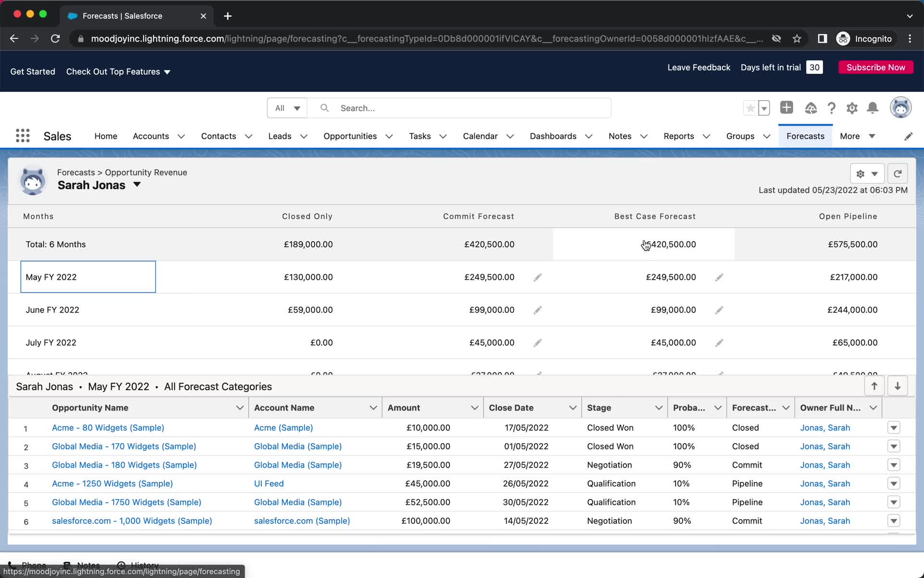This screenshot has width=924, height=578.
Task: Select the Total: 6 Months row
Action: coord(462,244)
